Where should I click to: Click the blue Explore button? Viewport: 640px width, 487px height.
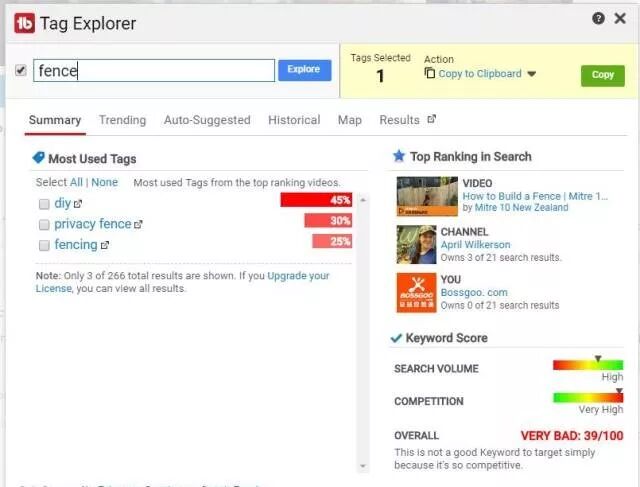coord(304,70)
